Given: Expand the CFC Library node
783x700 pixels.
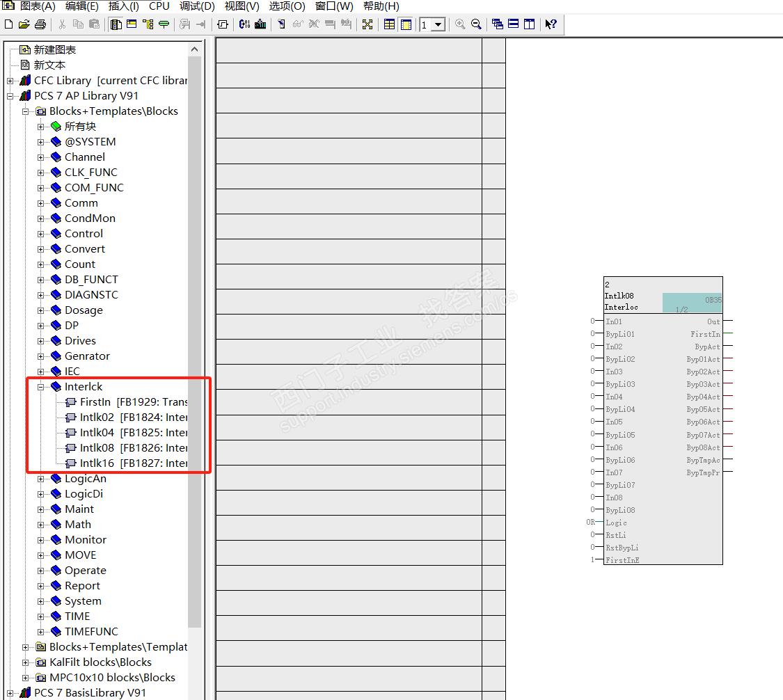Looking at the screenshot, I should pos(10,81).
